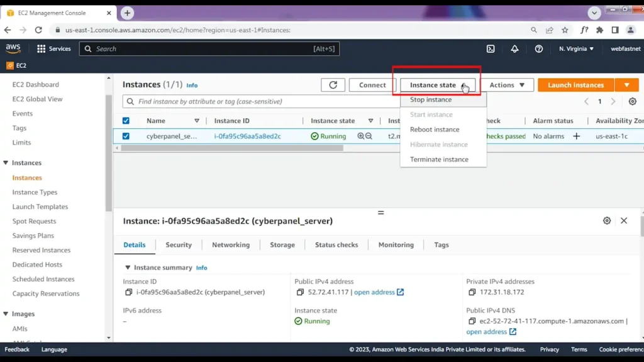Image resolution: width=644 pixels, height=362 pixels.
Task: Click browser reload button
Action: (38, 30)
